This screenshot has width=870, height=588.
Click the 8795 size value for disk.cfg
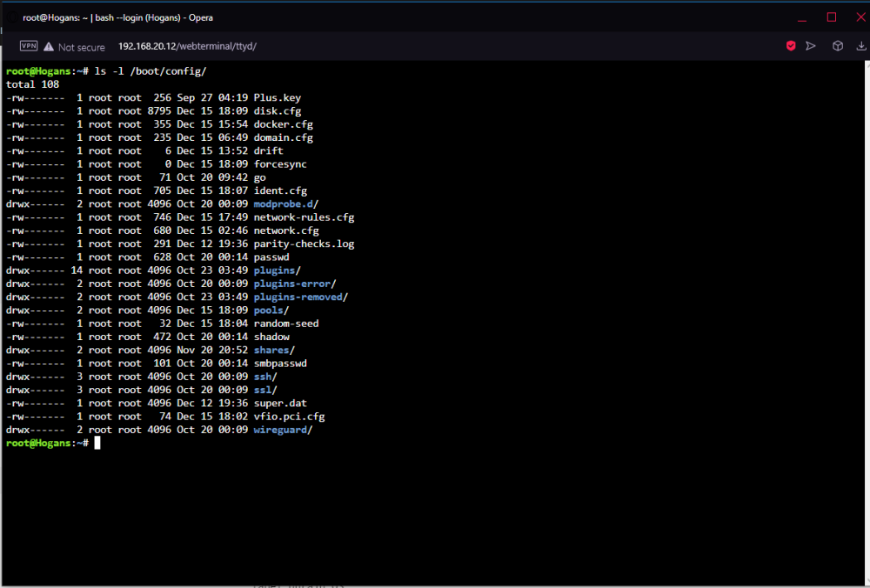click(x=159, y=111)
